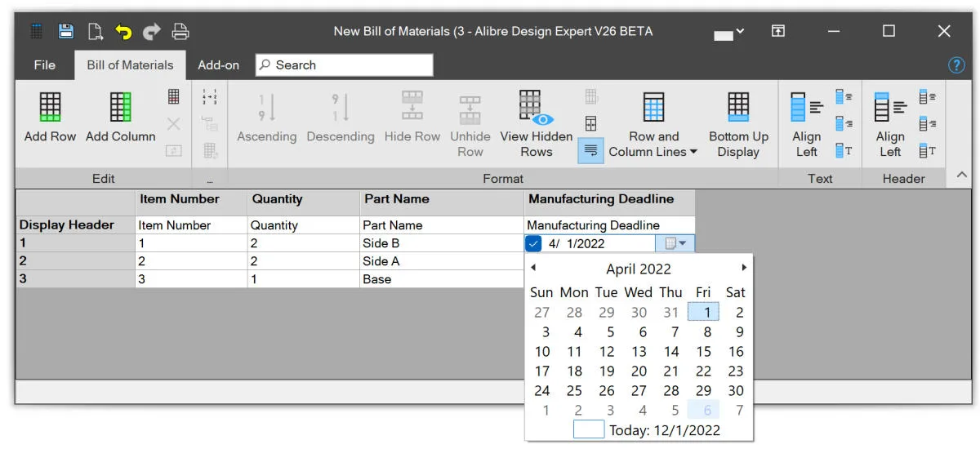Toggle the highlighted wrap text icon
The image size is (980, 449).
(590, 150)
